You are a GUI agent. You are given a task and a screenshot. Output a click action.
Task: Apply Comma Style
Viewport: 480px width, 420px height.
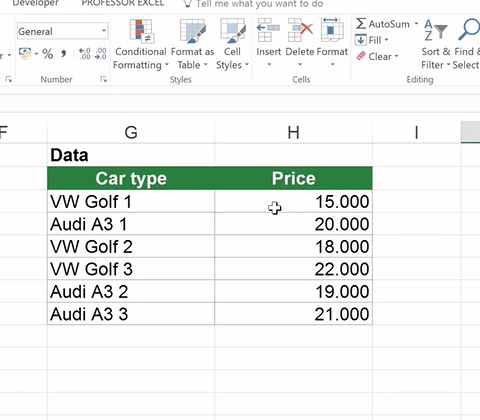[x=63, y=54]
